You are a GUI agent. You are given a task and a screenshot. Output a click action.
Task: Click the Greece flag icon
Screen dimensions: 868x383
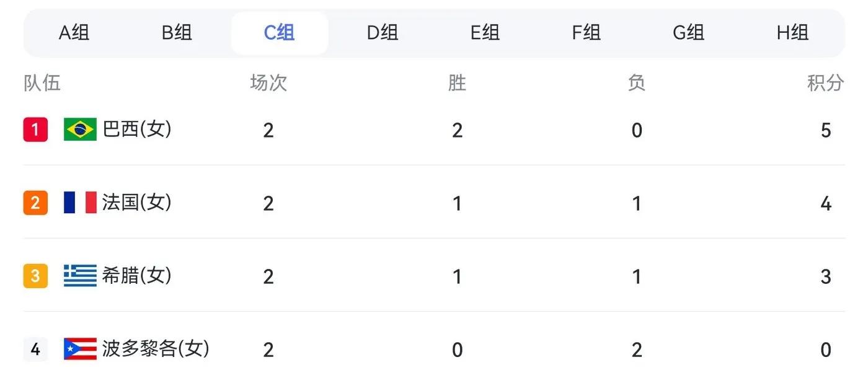click(x=80, y=276)
